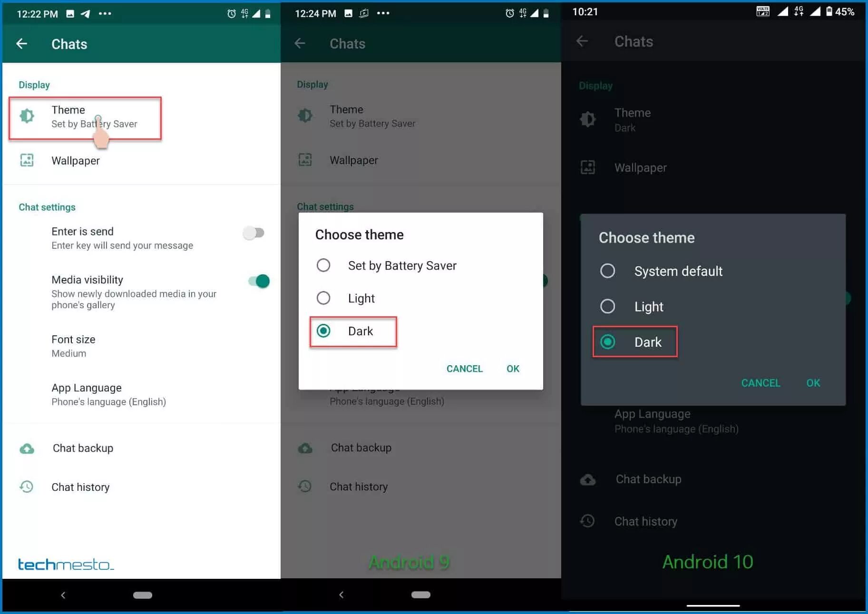Open Font size Medium setting
Image resolution: width=868 pixels, height=614 pixels.
[141, 346]
